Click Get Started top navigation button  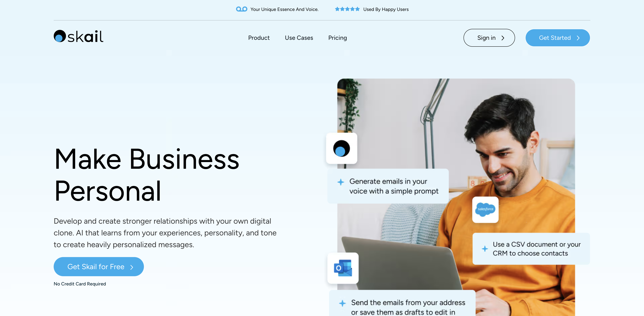pos(557,37)
